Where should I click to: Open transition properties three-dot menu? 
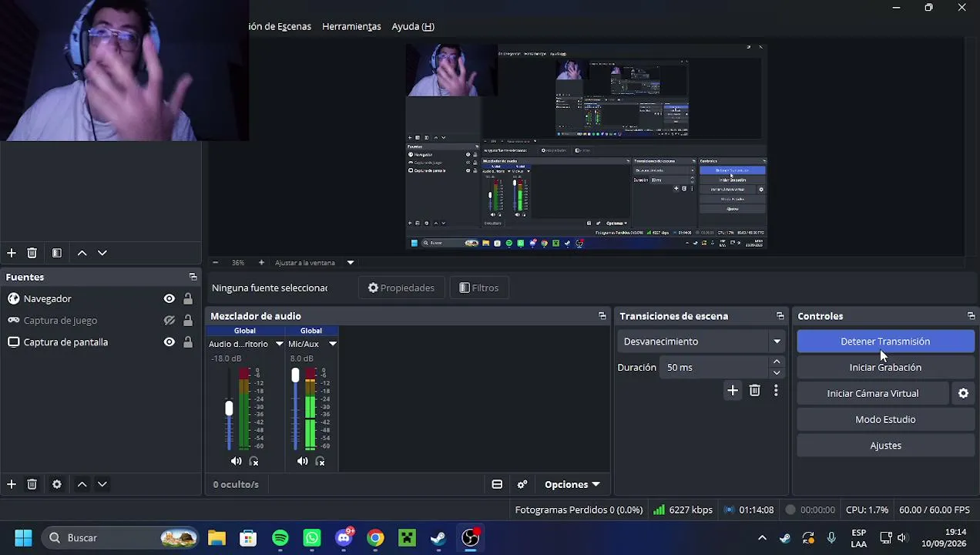pos(776,391)
